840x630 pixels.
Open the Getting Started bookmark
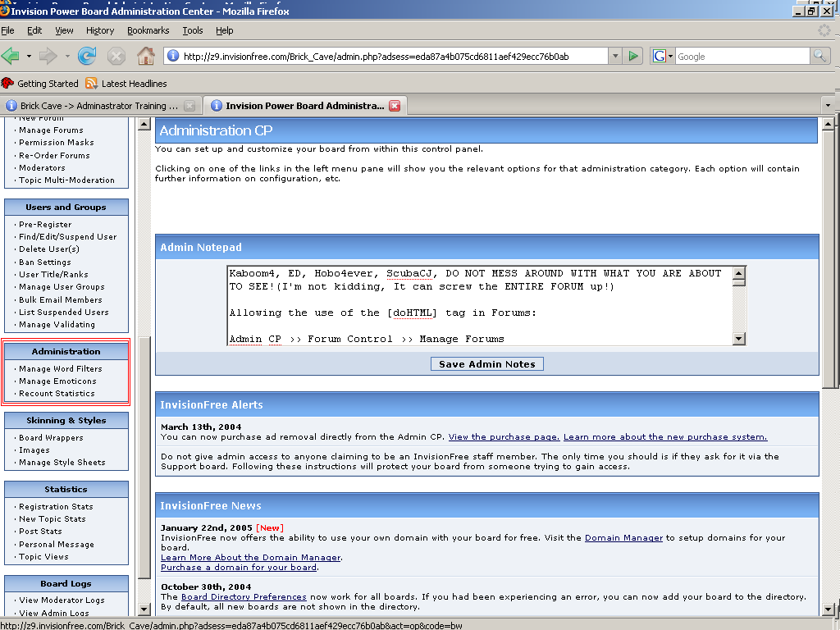click(40, 84)
